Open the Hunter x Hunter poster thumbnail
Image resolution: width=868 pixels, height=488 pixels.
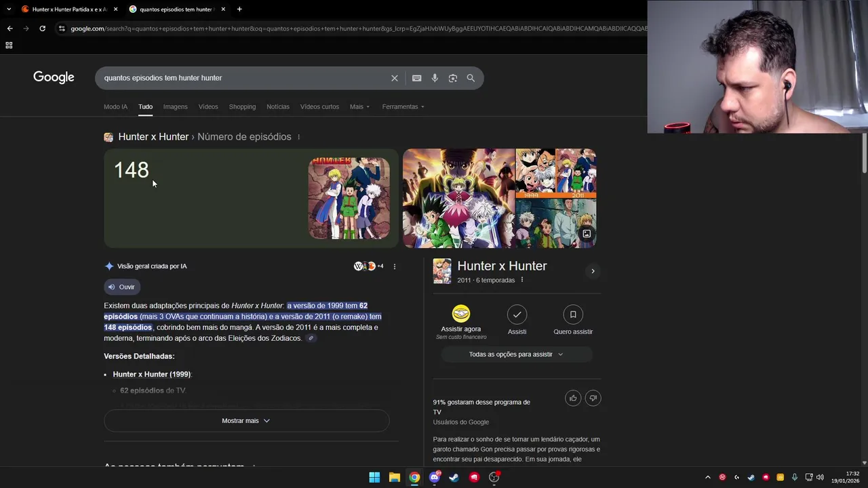tap(349, 198)
